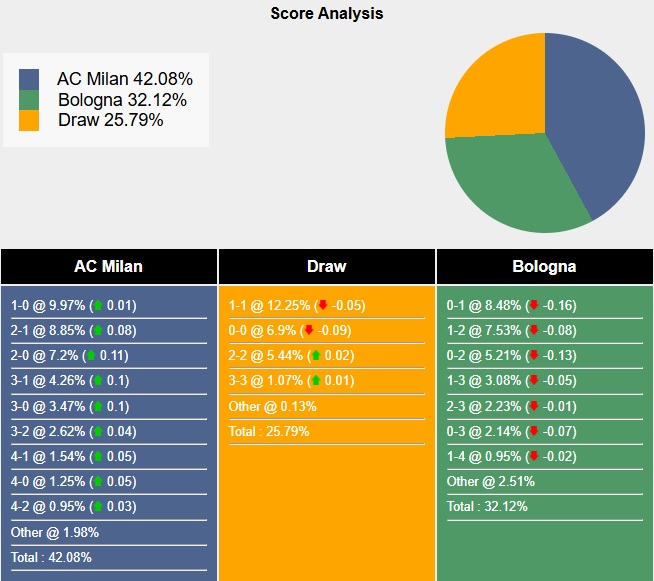
Task: Click the red down arrow beside 0-1 Bologna
Action: coord(534,306)
